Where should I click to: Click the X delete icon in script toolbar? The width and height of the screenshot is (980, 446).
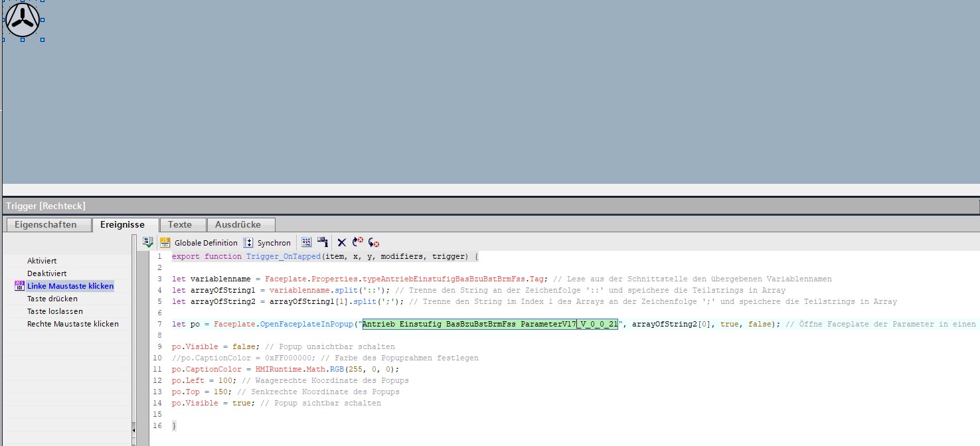pos(342,243)
